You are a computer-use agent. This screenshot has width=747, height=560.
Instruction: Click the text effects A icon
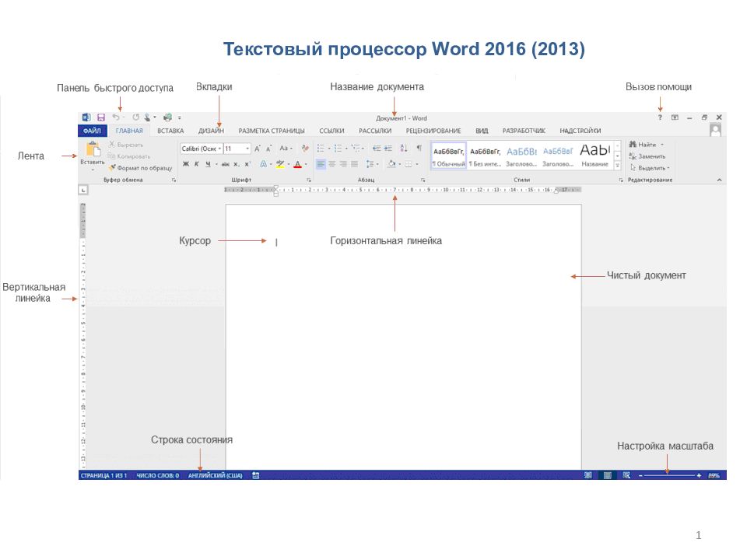point(263,164)
